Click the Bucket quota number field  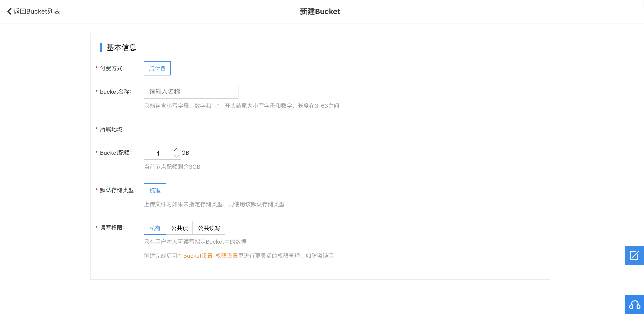coord(158,153)
